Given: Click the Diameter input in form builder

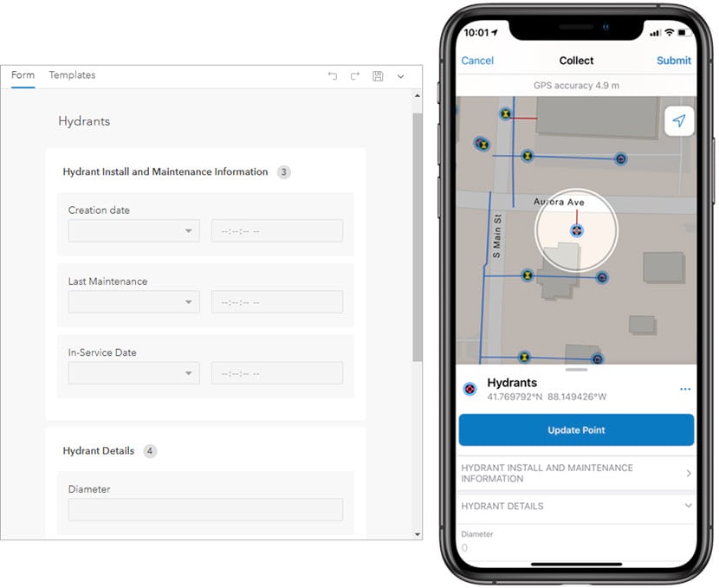Looking at the screenshot, I should [x=205, y=510].
